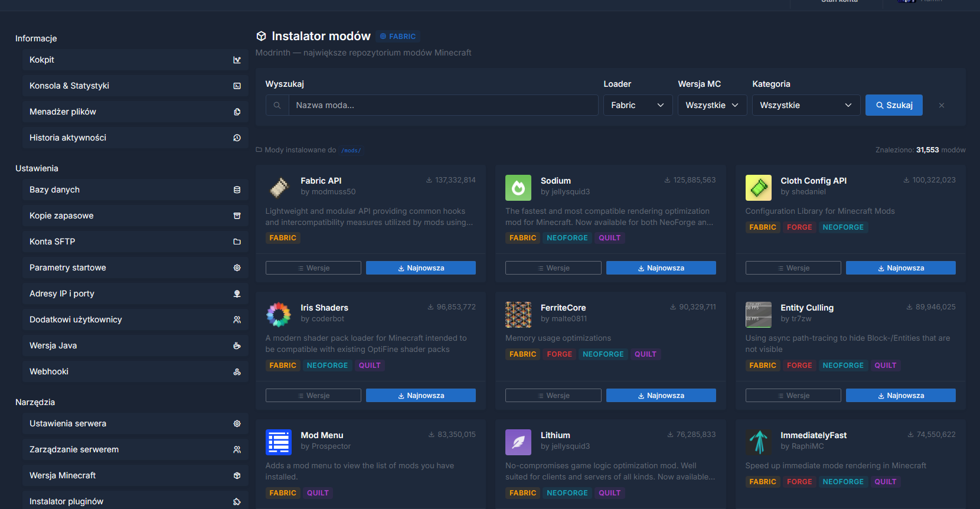Click the Sodium mod icon
The image size is (980, 509).
(518, 188)
